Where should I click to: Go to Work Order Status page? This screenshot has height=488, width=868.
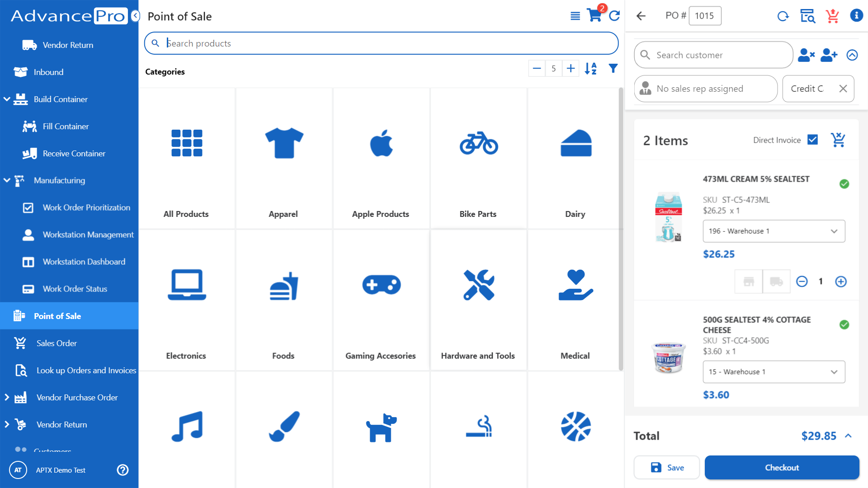[x=69, y=289]
